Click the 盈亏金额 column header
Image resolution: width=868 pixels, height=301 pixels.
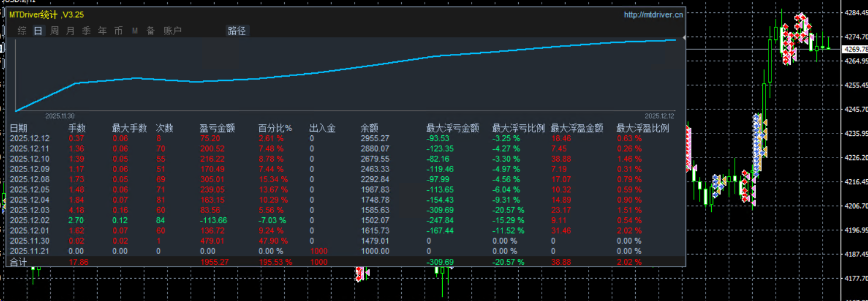tap(217, 128)
